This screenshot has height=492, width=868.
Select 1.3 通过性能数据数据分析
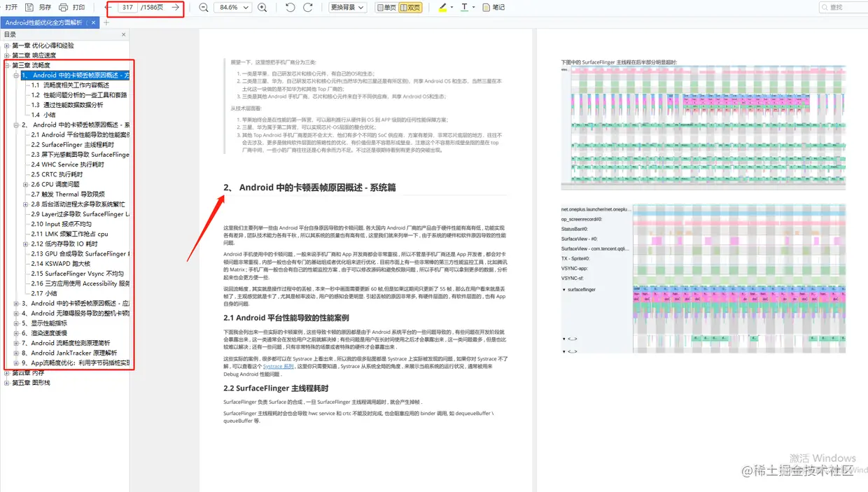(67, 105)
